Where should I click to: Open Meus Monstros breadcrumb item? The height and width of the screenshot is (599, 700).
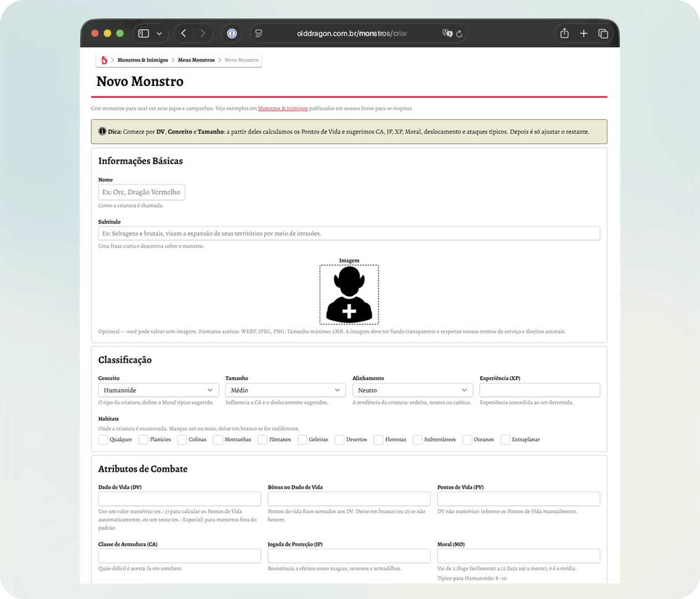click(x=197, y=60)
